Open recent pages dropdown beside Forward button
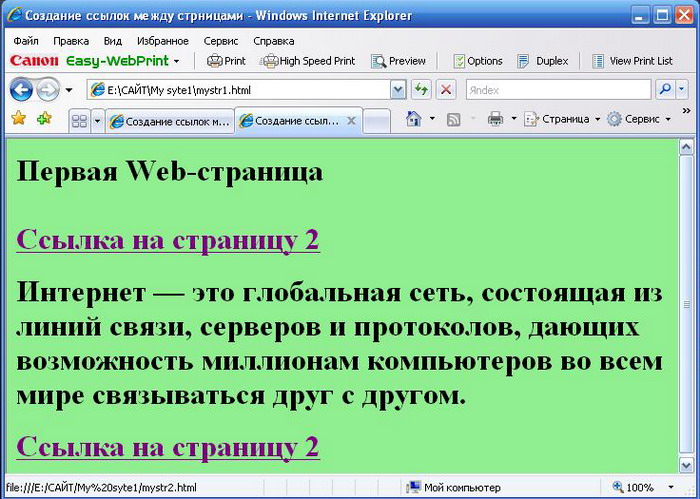This screenshot has height=499, width=700. tap(69, 90)
